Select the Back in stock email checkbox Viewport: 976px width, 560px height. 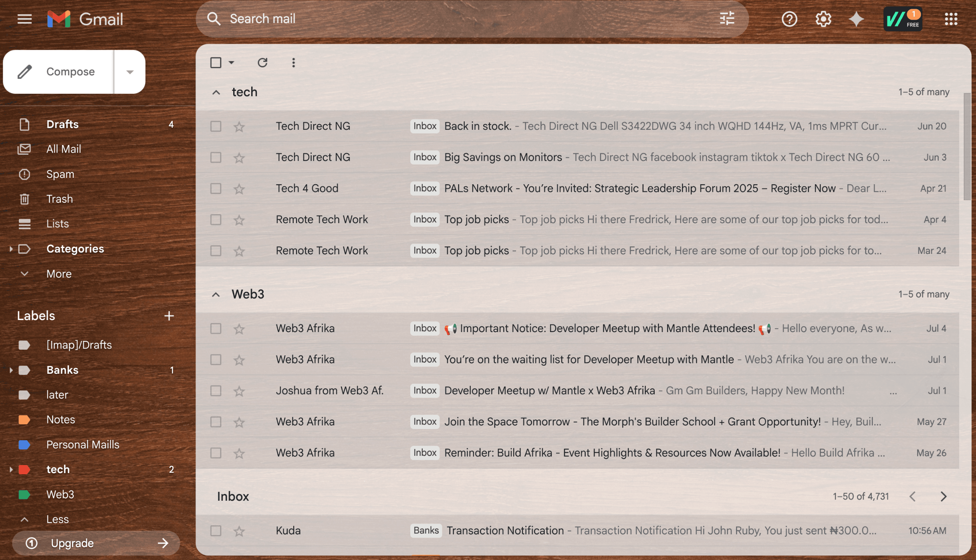coord(216,126)
